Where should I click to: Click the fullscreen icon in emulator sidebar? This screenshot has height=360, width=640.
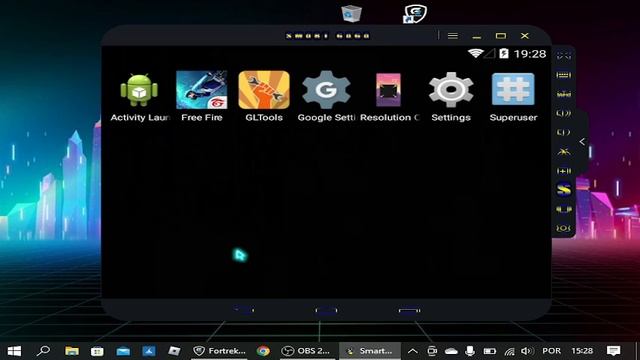click(564, 56)
